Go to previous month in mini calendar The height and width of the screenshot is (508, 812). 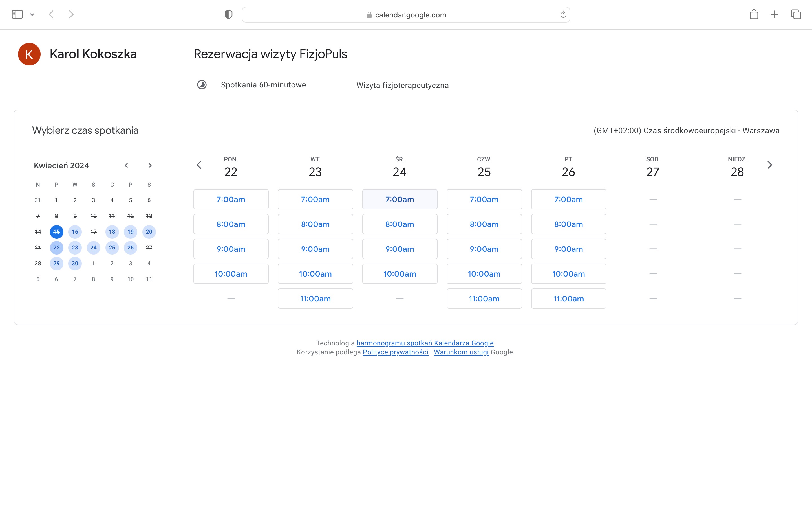coord(127,165)
